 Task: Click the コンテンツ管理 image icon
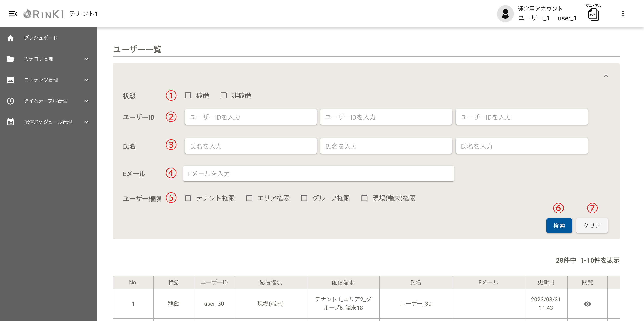[x=10, y=80]
